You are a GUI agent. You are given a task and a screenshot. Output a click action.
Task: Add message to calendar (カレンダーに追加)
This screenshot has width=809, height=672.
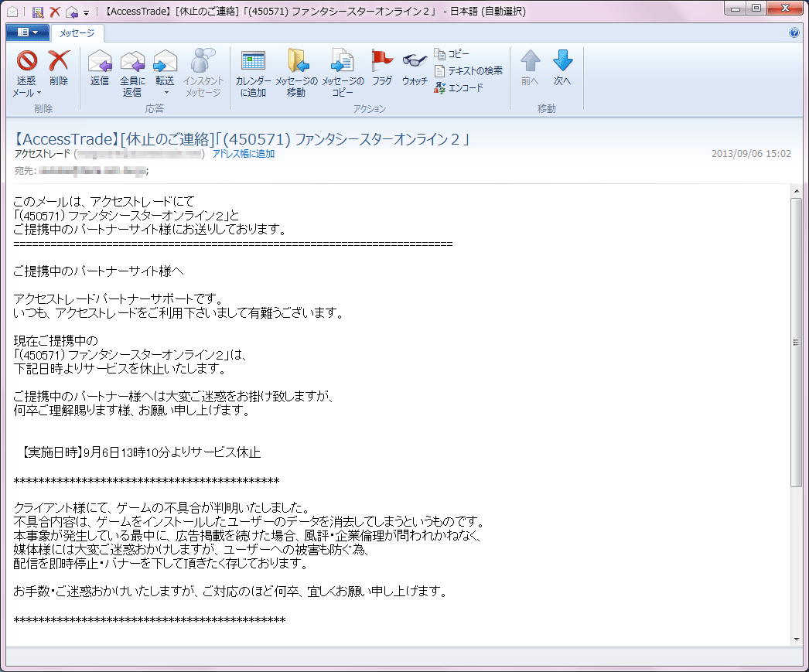[254, 73]
